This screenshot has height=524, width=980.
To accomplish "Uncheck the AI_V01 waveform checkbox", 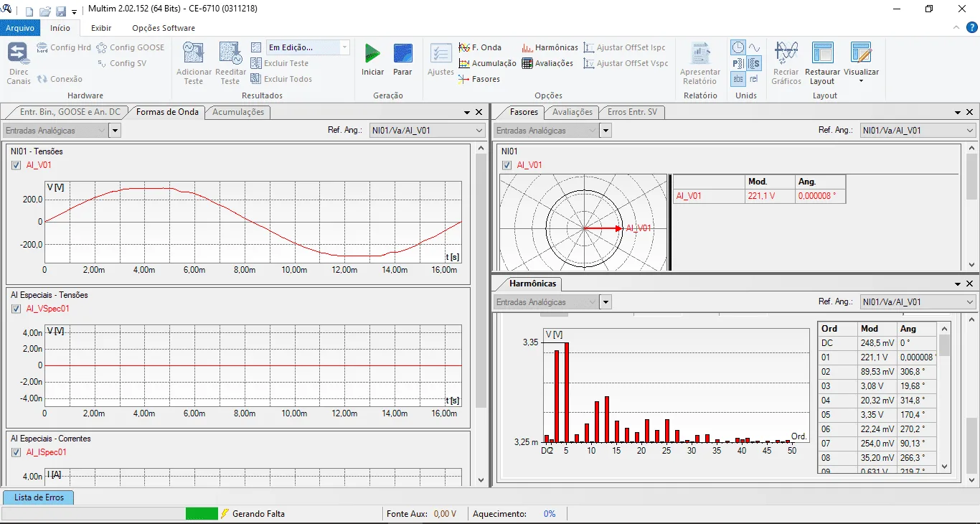I will click(17, 165).
